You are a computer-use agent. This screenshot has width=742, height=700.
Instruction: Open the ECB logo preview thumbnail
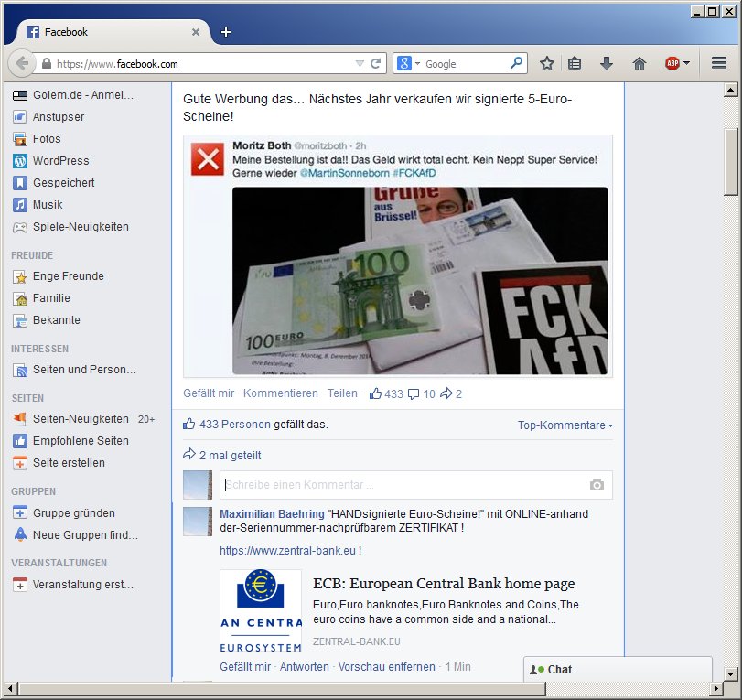tap(261, 611)
